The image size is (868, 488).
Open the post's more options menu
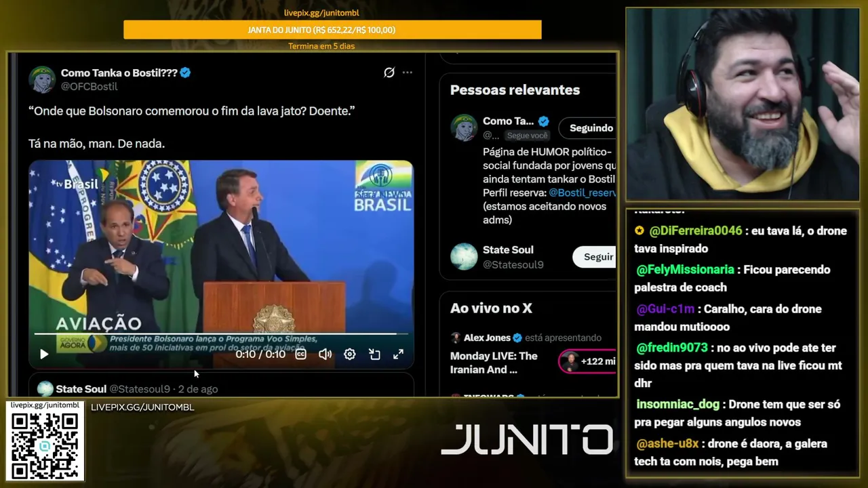pos(407,73)
